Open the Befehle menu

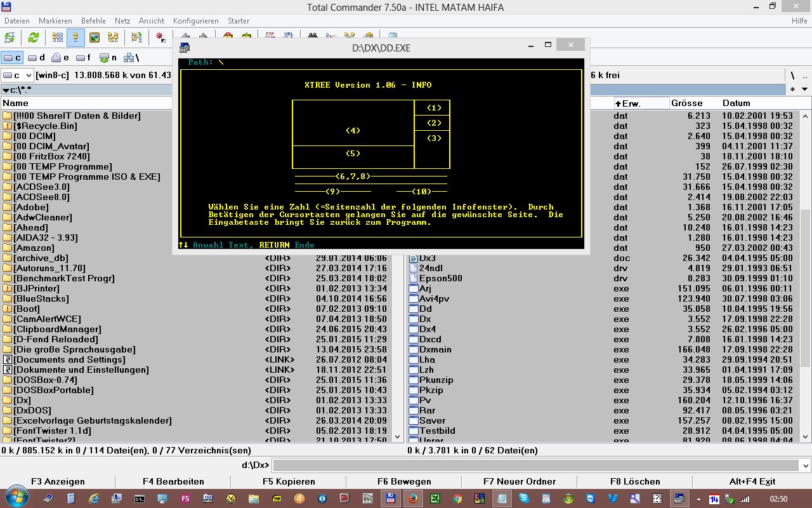(93, 21)
